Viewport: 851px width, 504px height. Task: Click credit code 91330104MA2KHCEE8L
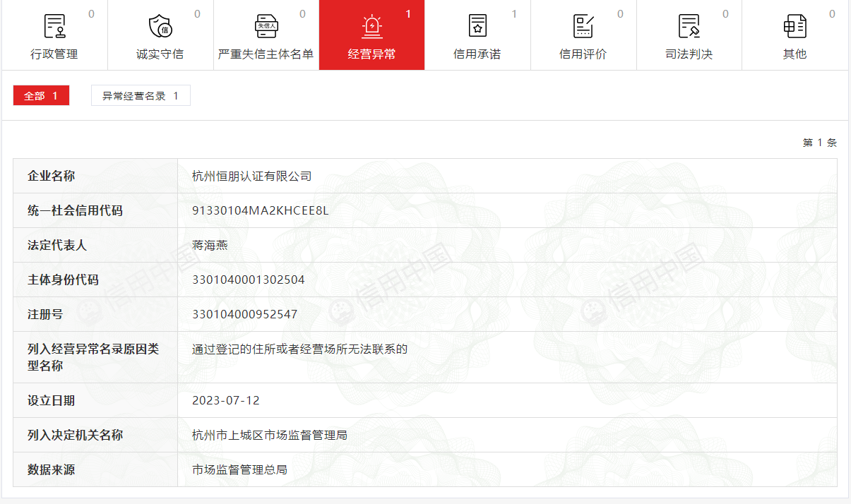click(x=261, y=210)
